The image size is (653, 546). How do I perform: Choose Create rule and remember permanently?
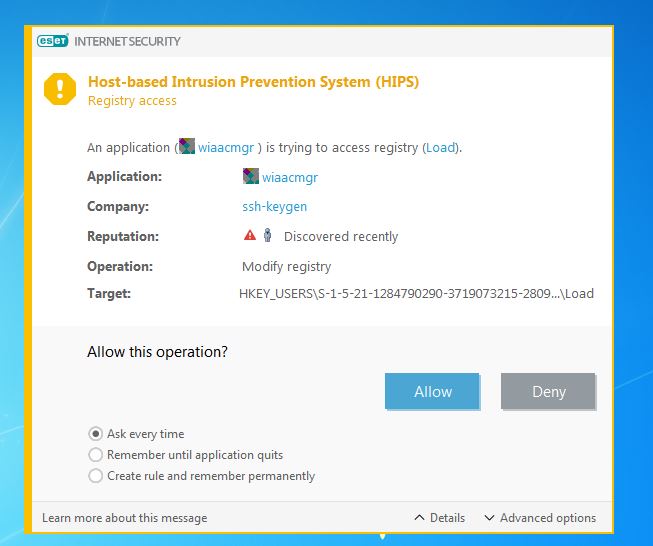click(x=96, y=476)
